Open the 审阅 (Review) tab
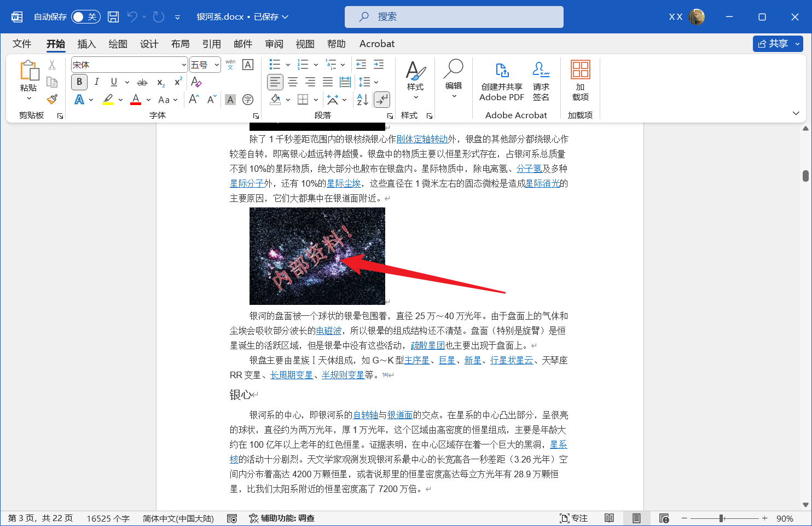The image size is (812, 526). [274, 44]
